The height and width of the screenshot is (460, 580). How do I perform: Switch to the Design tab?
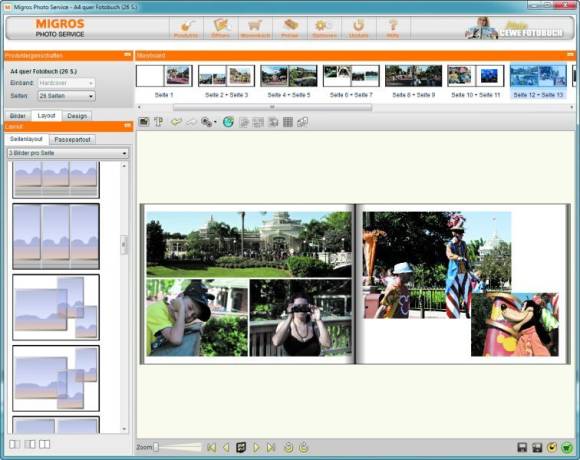click(77, 116)
